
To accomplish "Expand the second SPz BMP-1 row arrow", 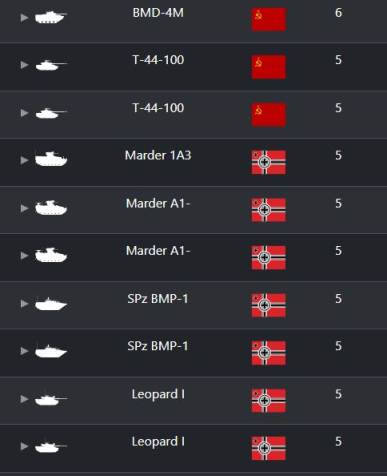I will pos(24,351).
